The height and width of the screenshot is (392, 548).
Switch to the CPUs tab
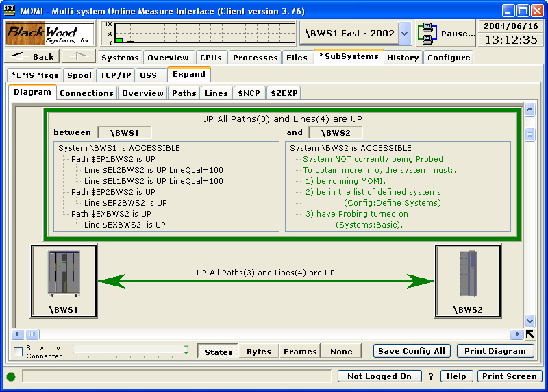click(211, 58)
